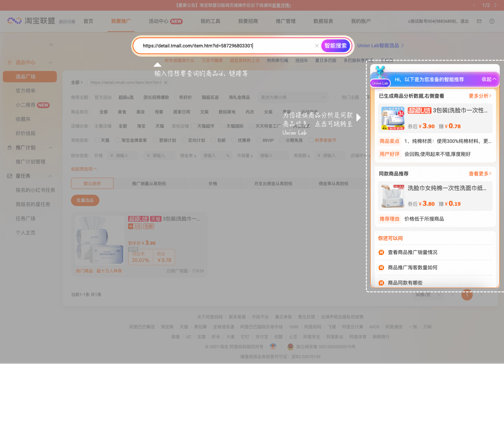504x427 pixels.
Task: Toggle 天猫 checkbox in 其他信息
Action: click(x=97, y=140)
